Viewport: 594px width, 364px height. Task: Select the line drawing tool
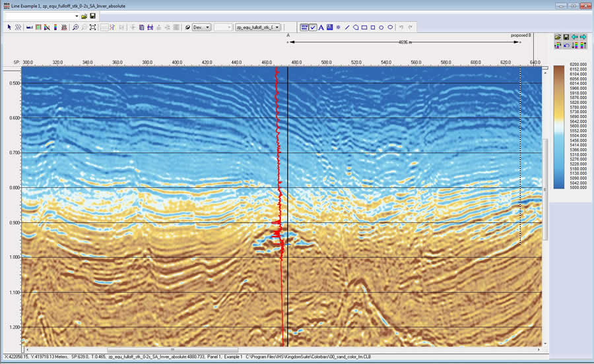[347, 27]
